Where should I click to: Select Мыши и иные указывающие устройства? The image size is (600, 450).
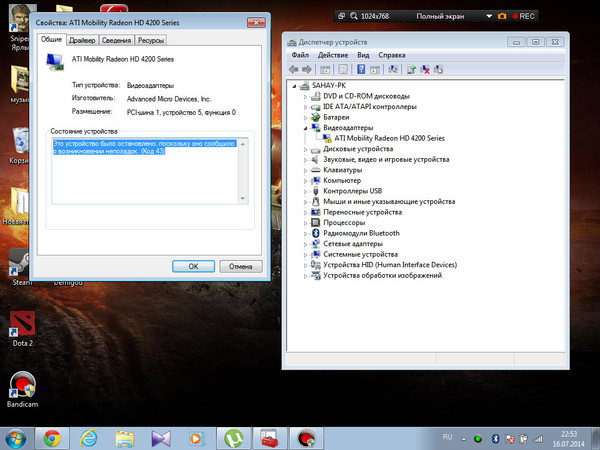[389, 201]
